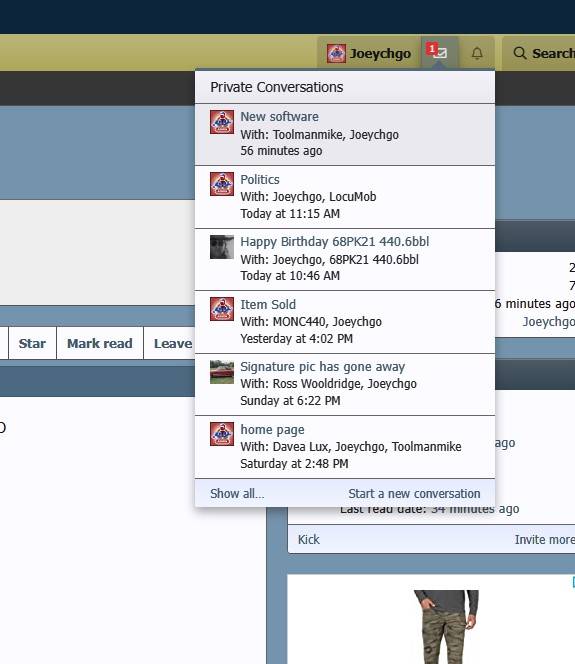Click text With: Joeychgo, LocuMob
This screenshot has height=664, width=575.
pos(308,196)
